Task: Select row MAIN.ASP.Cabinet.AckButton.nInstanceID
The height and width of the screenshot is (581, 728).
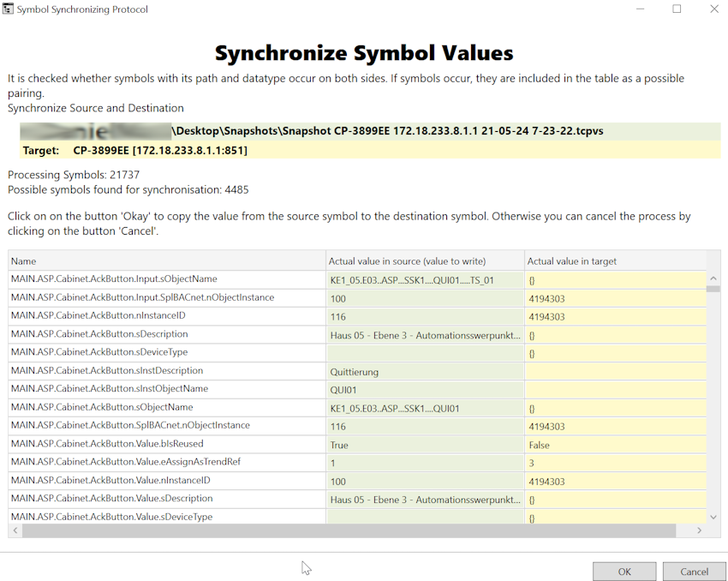Action: pos(357,316)
